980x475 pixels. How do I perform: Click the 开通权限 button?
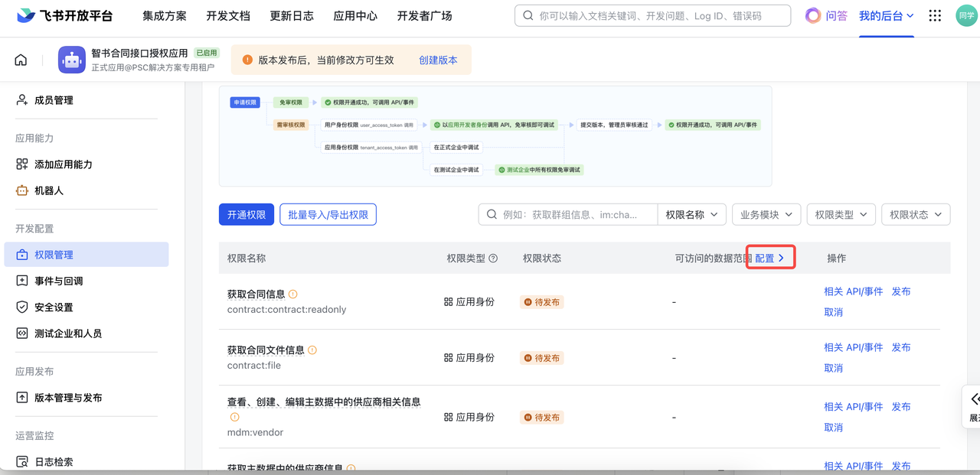[246, 215]
